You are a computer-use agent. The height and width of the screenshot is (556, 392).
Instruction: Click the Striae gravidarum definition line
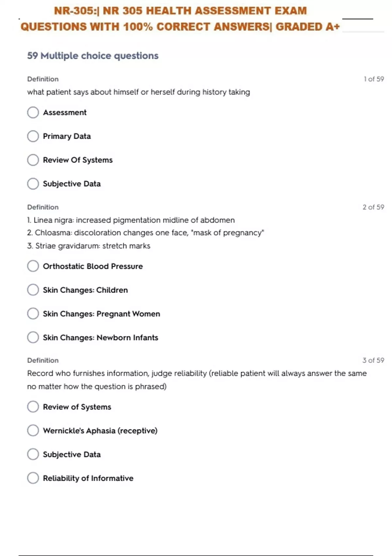click(x=89, y=246)
